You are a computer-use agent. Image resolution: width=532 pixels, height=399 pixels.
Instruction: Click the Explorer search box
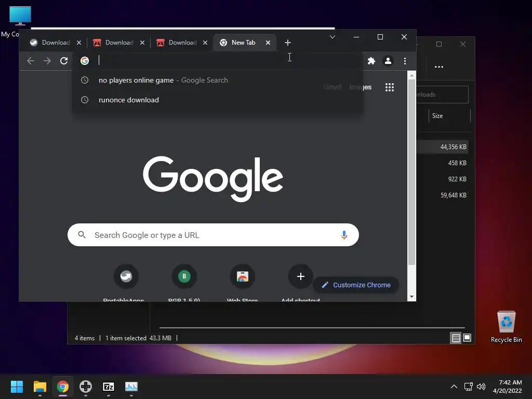443,95
